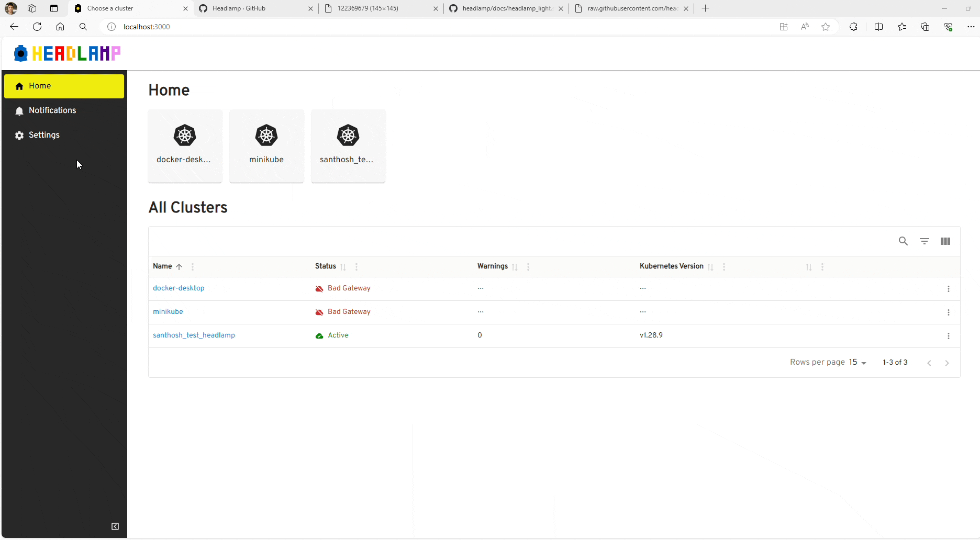Go to next page with right pagination arrow
Image resolution: width=980 pixels, height=540 pixels.
point(948,363)
